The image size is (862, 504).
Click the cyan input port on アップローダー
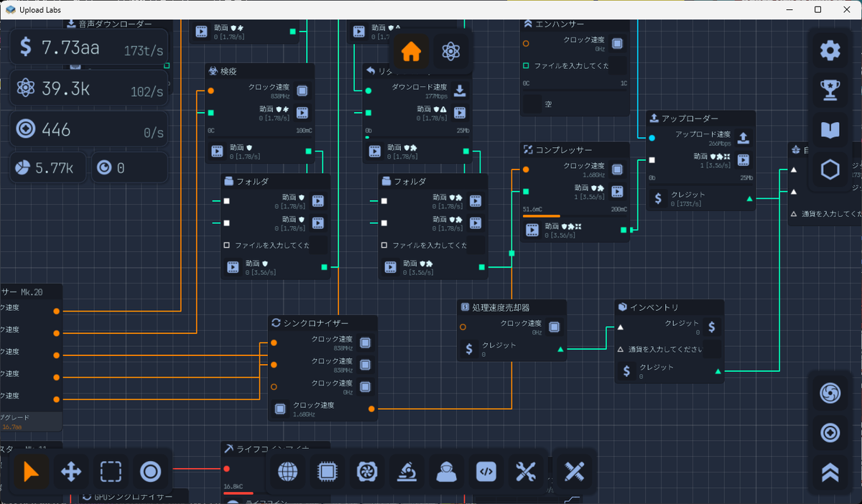coord(652,138)
